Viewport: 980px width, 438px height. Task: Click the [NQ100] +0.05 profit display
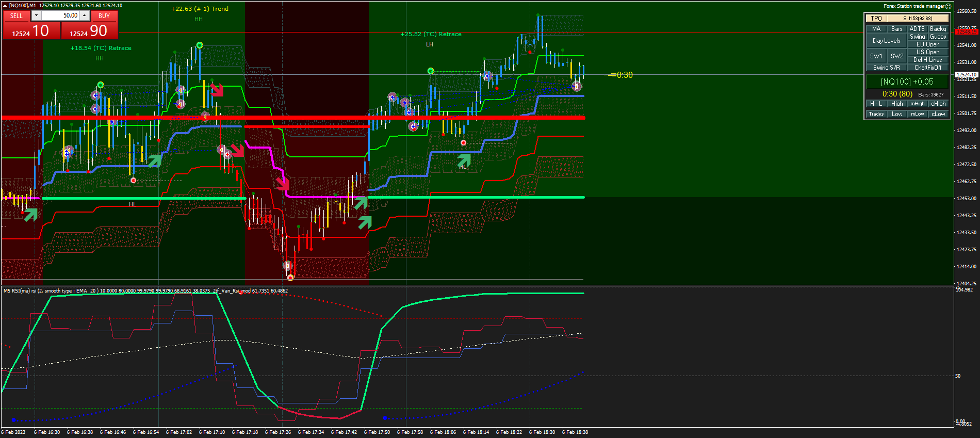[907, 82]
